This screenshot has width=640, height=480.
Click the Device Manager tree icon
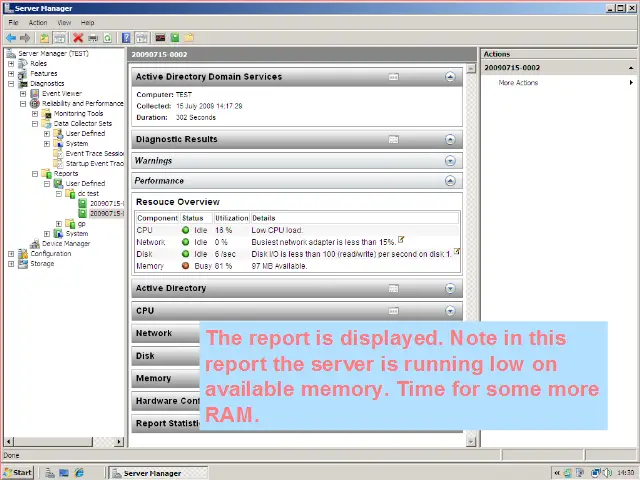35,244
